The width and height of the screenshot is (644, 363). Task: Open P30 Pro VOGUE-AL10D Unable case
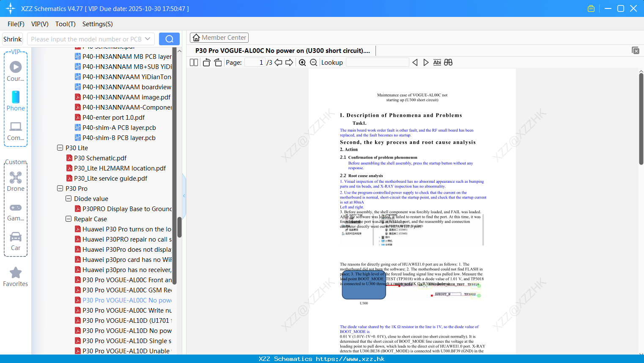click(123, 351)
